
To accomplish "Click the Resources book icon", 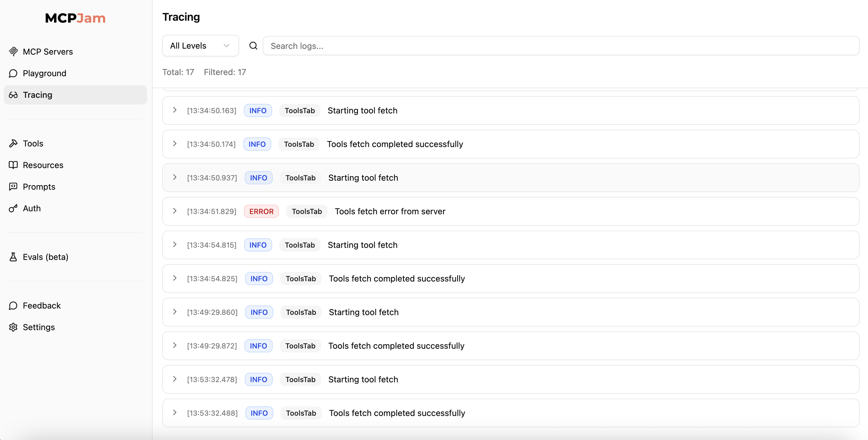I will tap(13, 165).
